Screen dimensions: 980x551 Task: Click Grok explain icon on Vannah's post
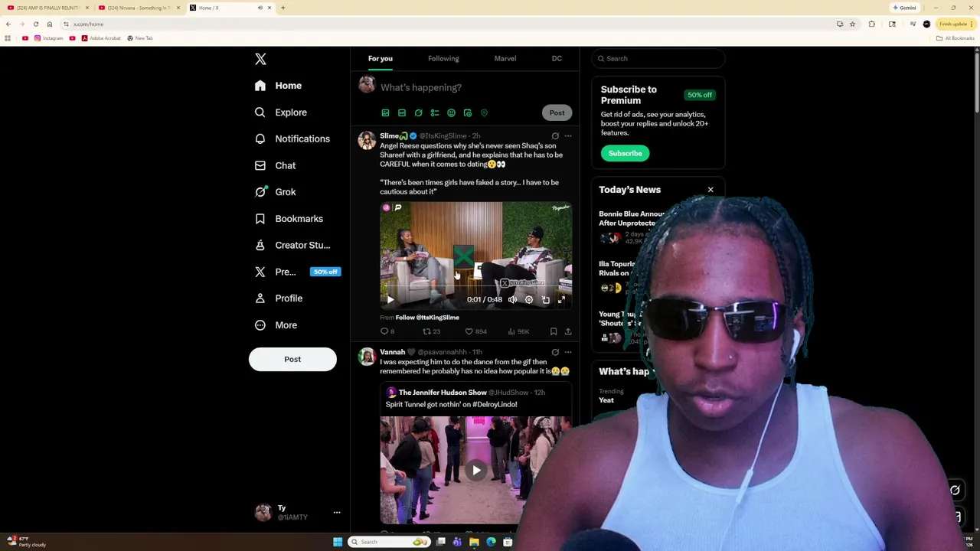(555, 352)
